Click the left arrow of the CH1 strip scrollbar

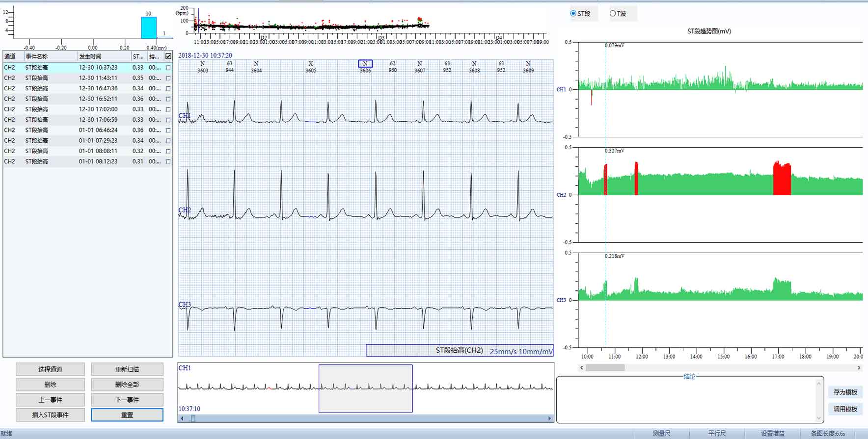182,418
